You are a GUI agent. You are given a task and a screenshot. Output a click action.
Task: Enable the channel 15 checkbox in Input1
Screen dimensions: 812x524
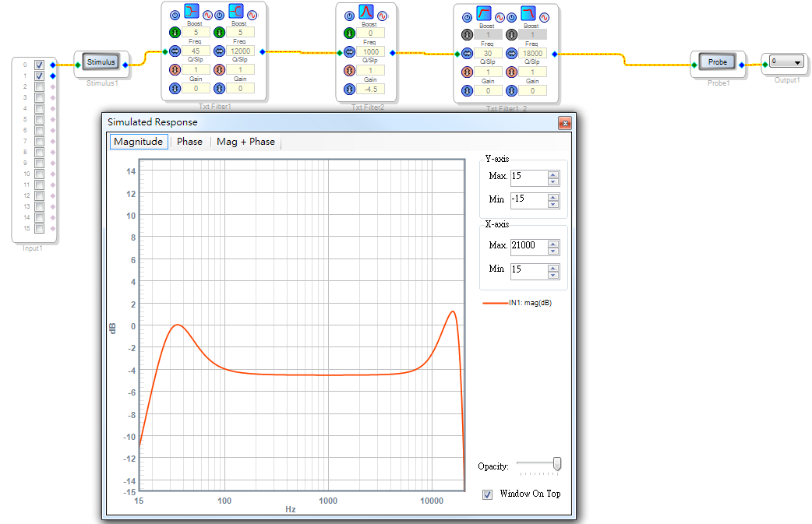[40, 228]
